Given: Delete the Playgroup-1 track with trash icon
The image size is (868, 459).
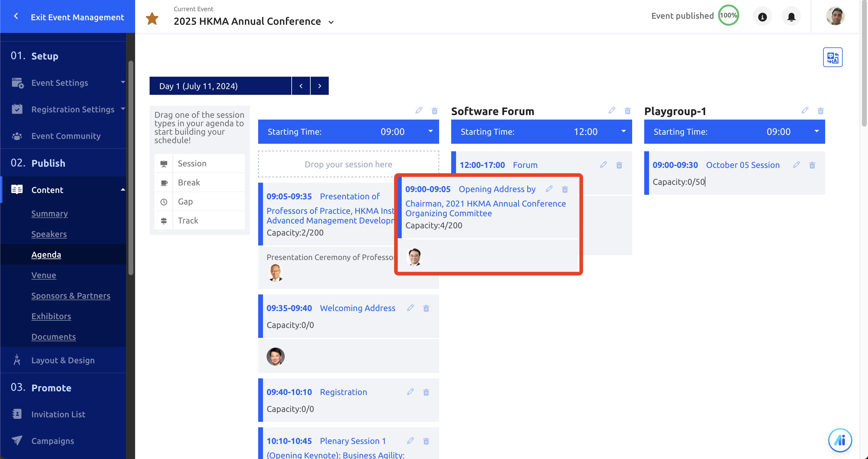Looking at the screenshot, I should tap(820, 111).
